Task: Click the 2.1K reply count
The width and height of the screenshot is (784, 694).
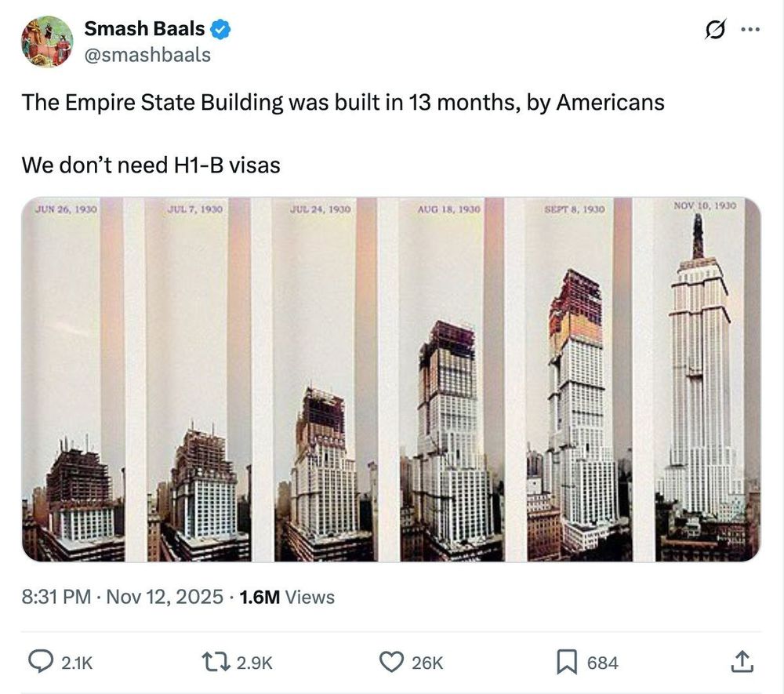Action: point(77,663)
